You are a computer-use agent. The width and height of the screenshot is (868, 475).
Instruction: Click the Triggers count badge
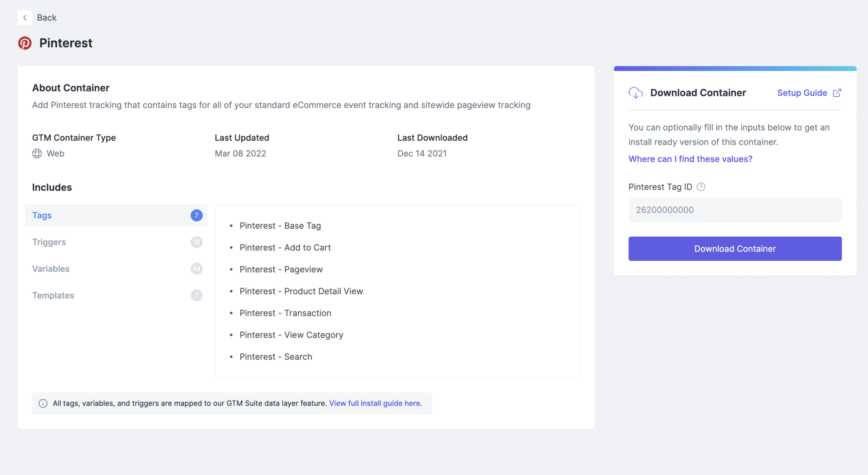pos(196,242)
